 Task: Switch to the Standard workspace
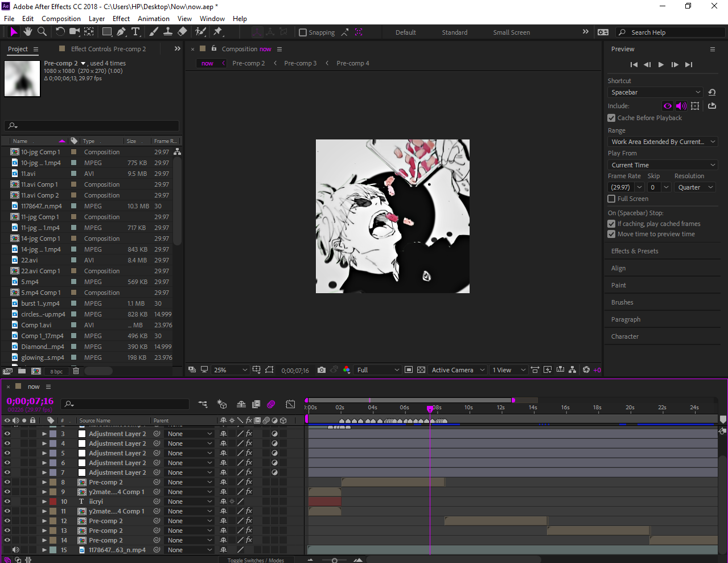[x=455, y=32]
